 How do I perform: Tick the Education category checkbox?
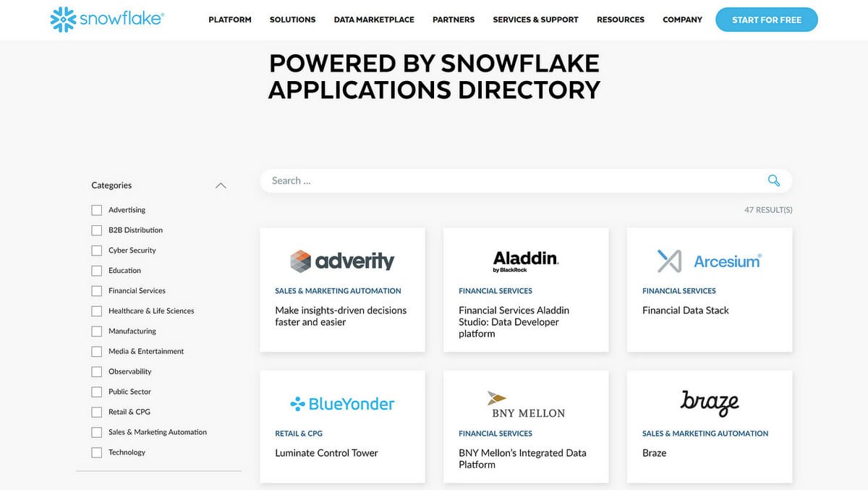97,271
